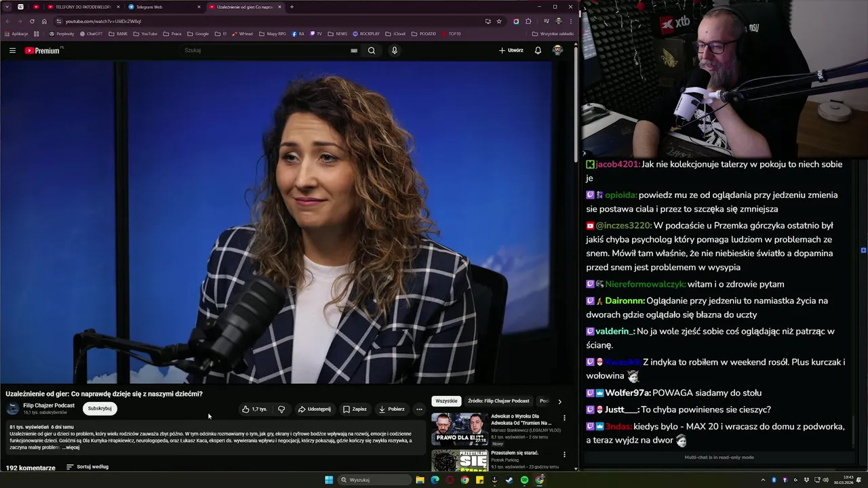Viewport: 868px width, 488px height.
Task: Open BANK bookmarks folder
Action: (x=118, y=34)
